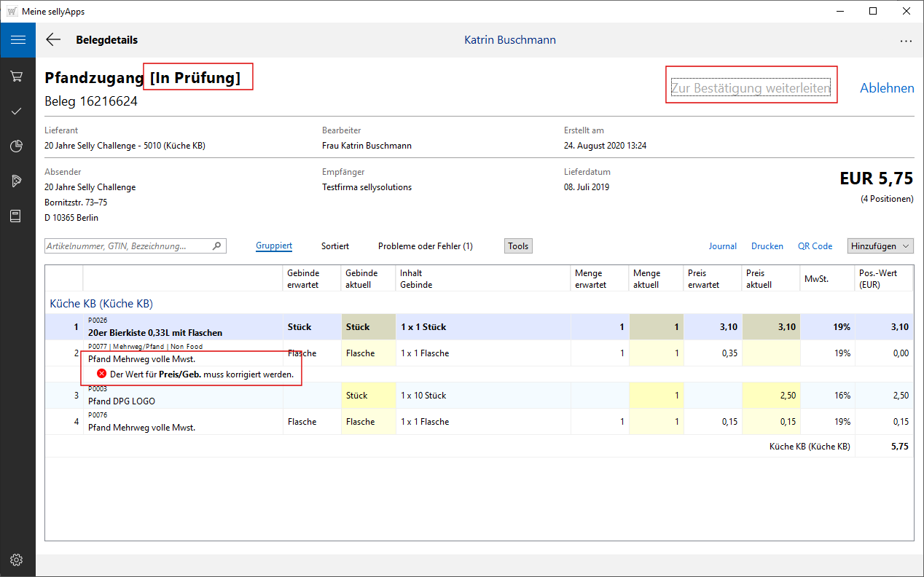924x577 pixels.
Task: Open settings gear in sidebar
Action: pyautogui.click(x=17, y=560)
